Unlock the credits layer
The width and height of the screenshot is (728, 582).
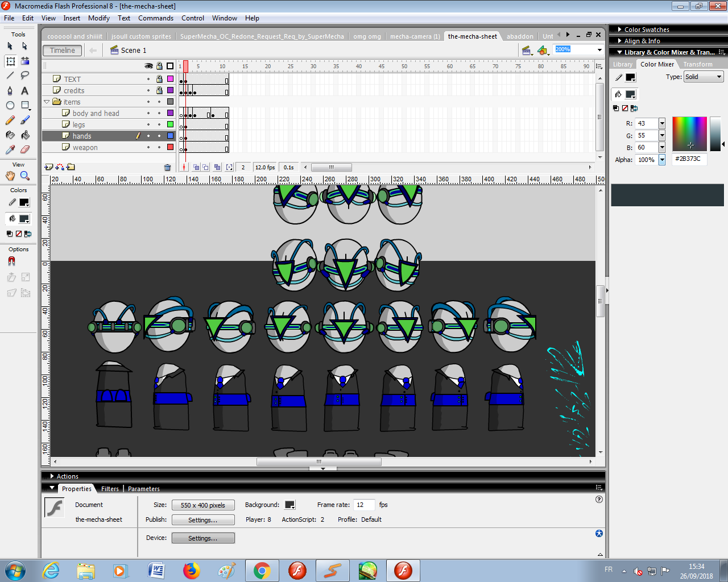pos(159,90)
